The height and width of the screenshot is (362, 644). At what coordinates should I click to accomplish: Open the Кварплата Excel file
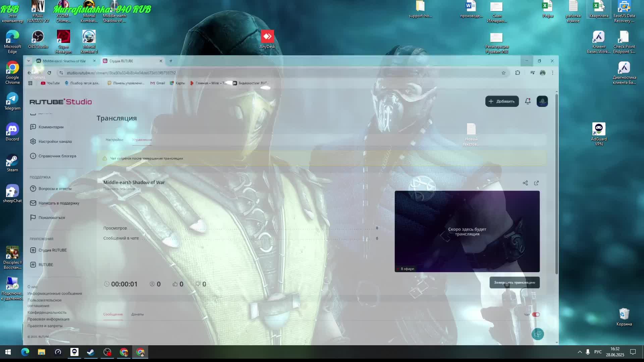tap(599, 9)
